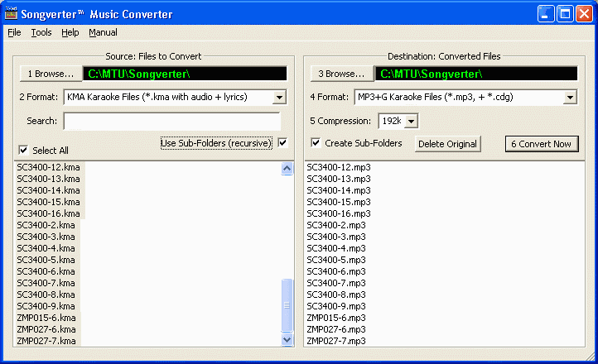This screenshot has width=598, height=364.
Task: Select SC3400-9.mp3 in destination list
Action: pos(336,307)
